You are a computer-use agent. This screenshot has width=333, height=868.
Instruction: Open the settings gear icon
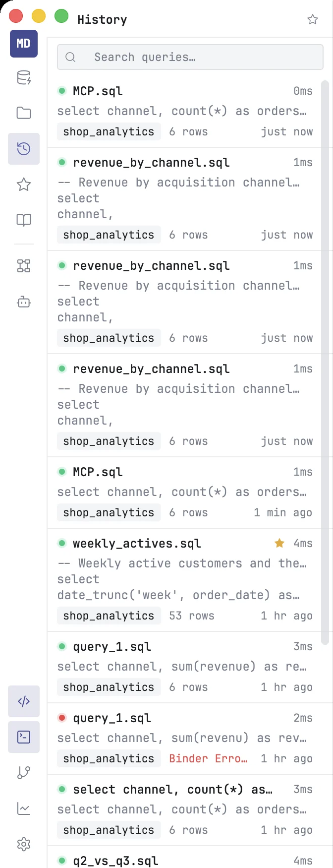tap(24, 844)
